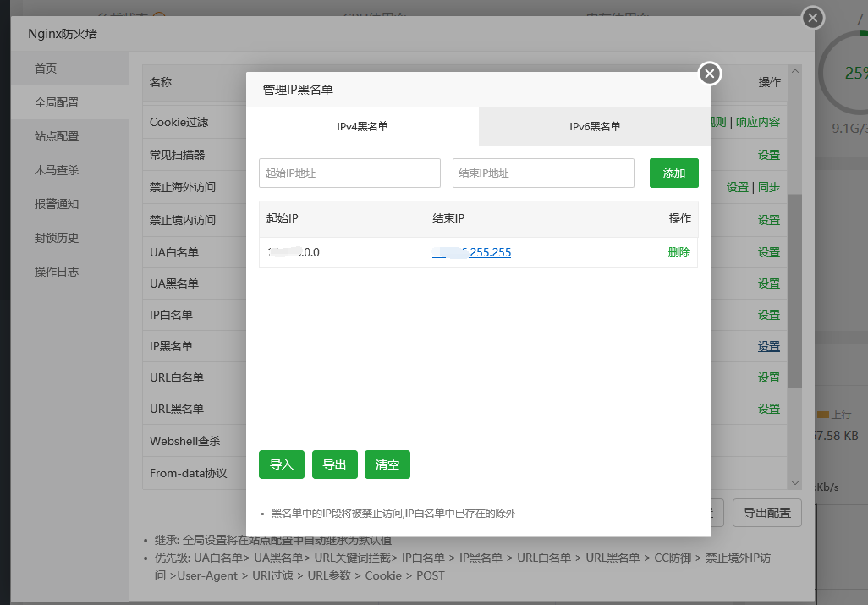
Task: Click the start IP cell ending .0.0
Action: (293, 252)
